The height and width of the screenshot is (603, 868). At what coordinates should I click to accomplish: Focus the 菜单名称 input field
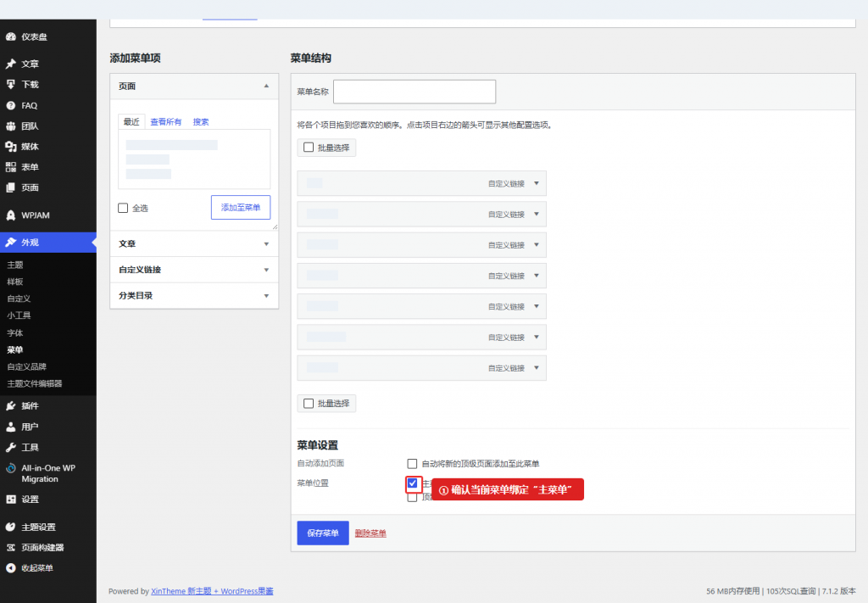(x=415, y=92)
